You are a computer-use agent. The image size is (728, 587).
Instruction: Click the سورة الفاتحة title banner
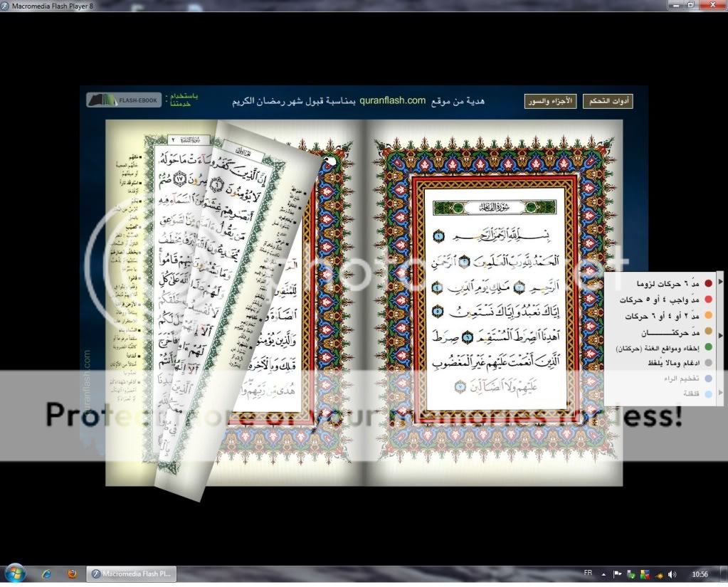(495, 207)
